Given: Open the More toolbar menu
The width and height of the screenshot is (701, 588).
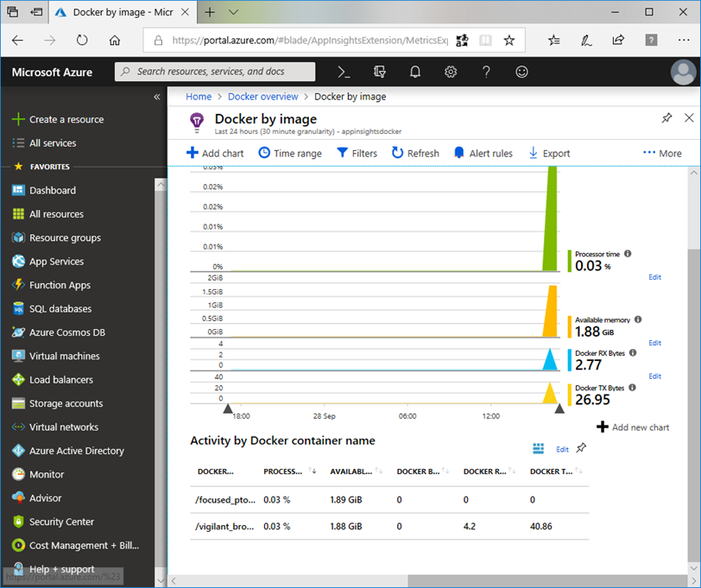Looking at the screenshot, I should coord(662,154).
